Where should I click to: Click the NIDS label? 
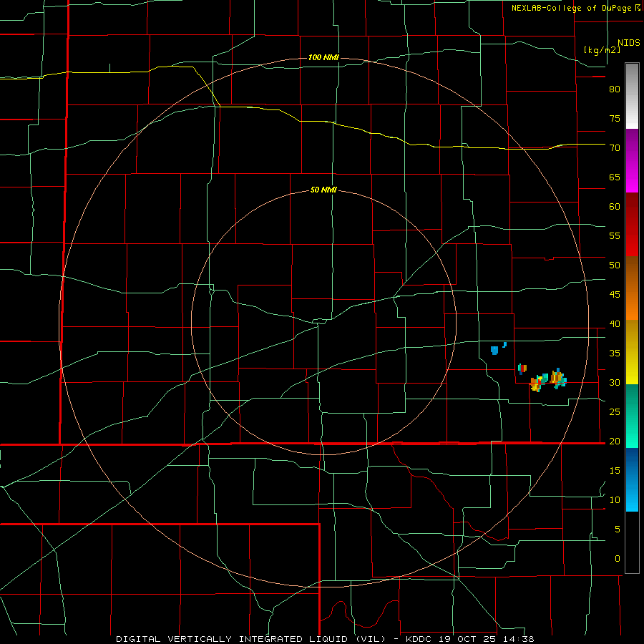click(x=628, y=43)
